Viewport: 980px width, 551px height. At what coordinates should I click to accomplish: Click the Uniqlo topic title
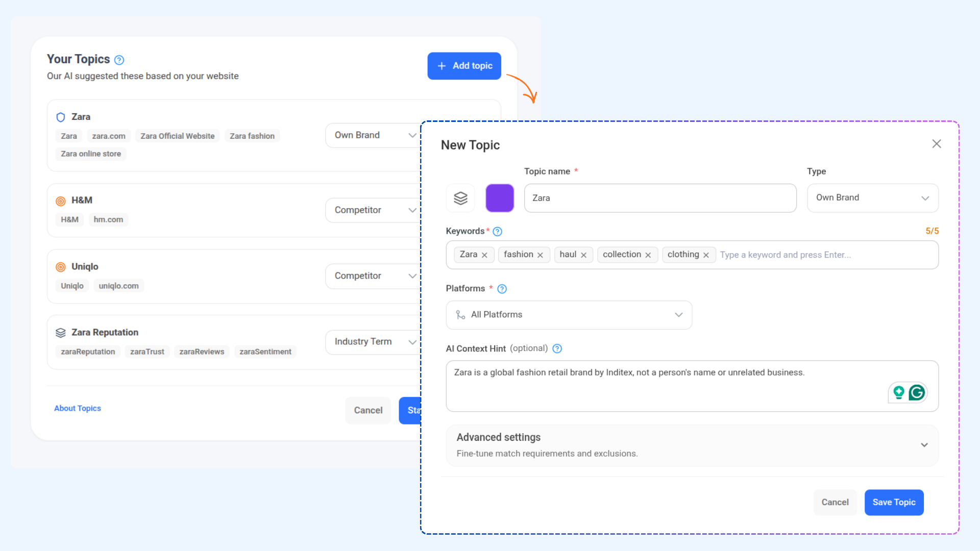coord(85,267)
